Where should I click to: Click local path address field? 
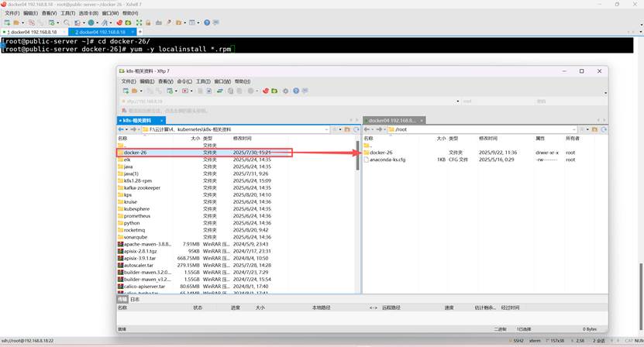point(236,129)
